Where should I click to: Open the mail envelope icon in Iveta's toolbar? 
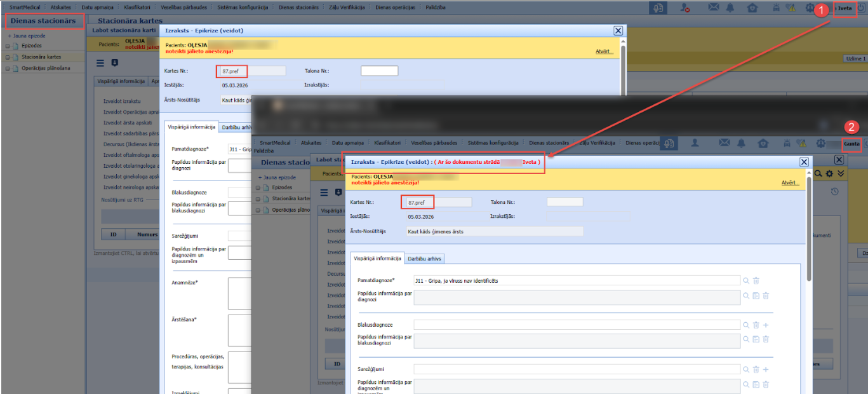[714, 8]
